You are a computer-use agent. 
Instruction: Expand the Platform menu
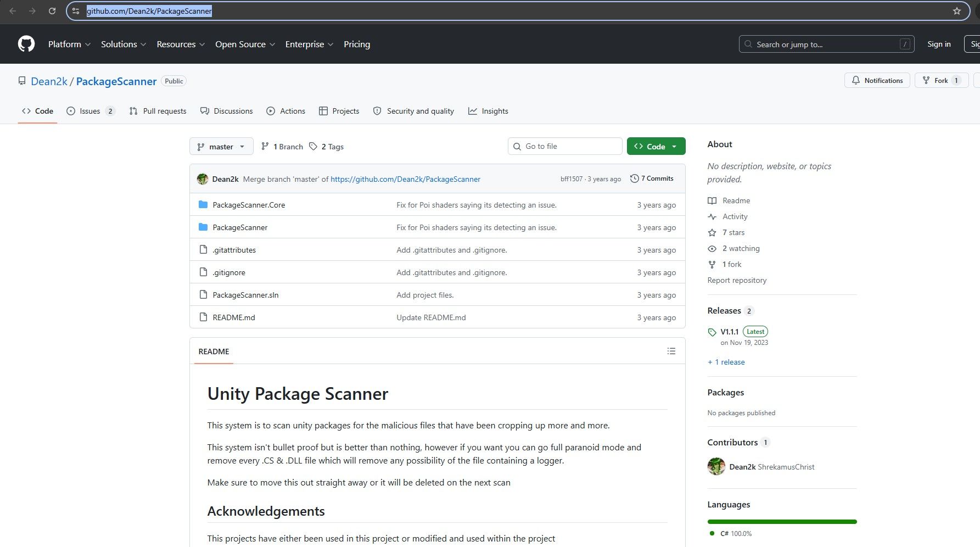(x=69, y=44)
